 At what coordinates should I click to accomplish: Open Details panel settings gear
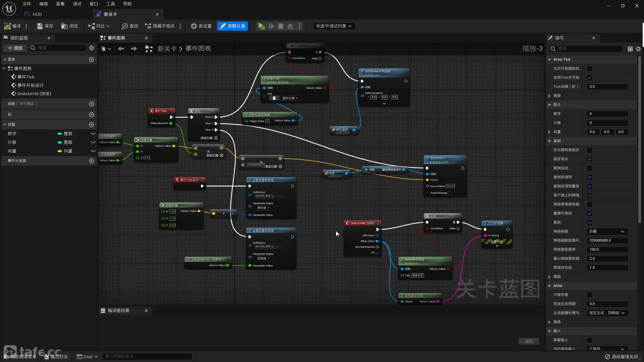click(x=638, y=49)
